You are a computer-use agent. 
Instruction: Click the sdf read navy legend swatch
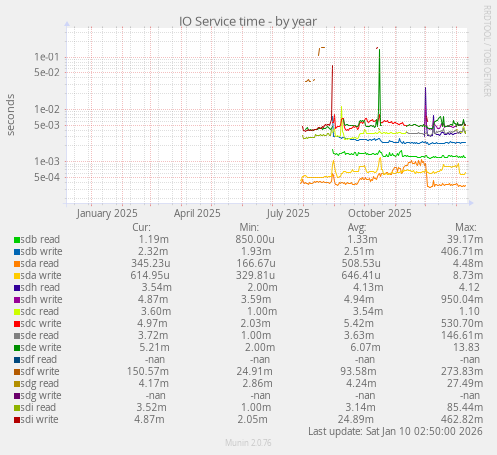[x=17, y=360]
